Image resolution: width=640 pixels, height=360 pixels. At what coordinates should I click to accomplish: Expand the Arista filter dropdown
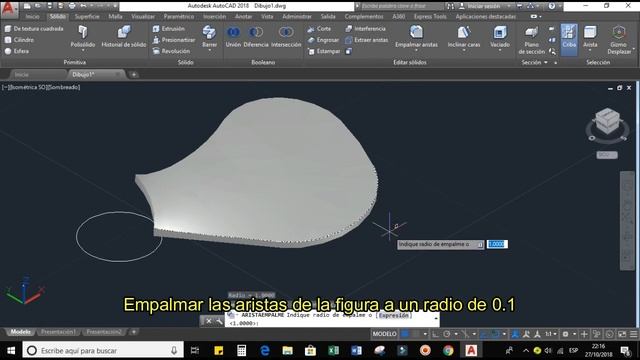click(590, 51)
